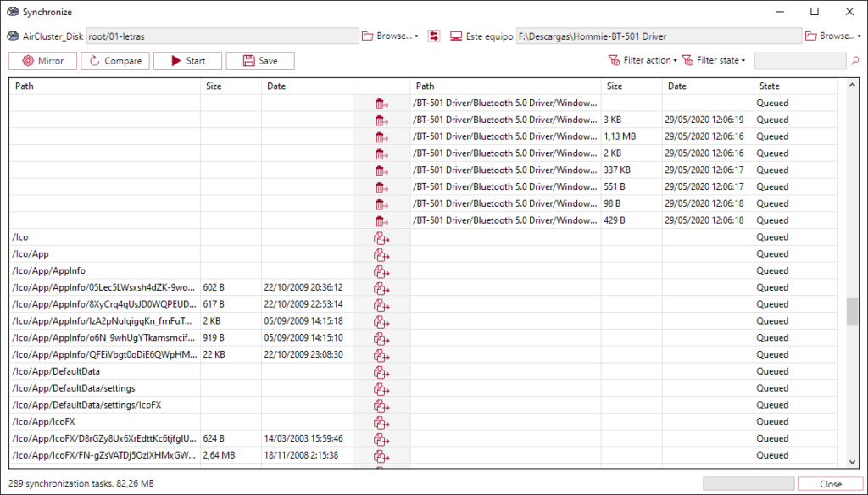
Task: Open Browse for AirCluster_Disk path
Action: (390, 36)
